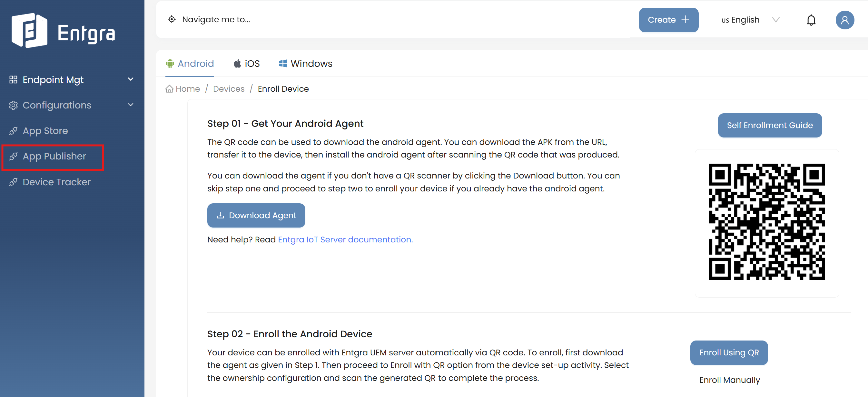The width and height of the screenshot is (868, 397).
Task: Click the Entgra logo icon
Action: [x=29, y=30]
